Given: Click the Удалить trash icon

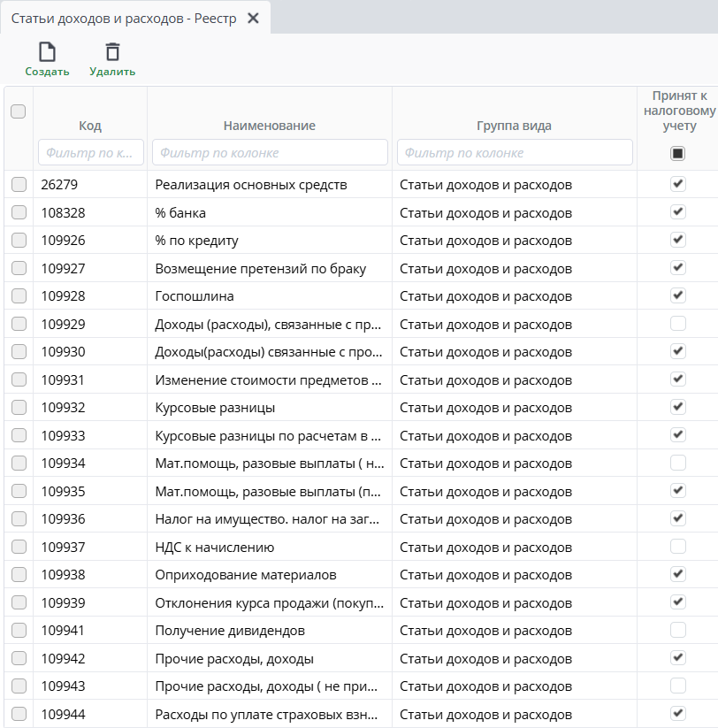Looking at the screenshot, I should 112,52.
